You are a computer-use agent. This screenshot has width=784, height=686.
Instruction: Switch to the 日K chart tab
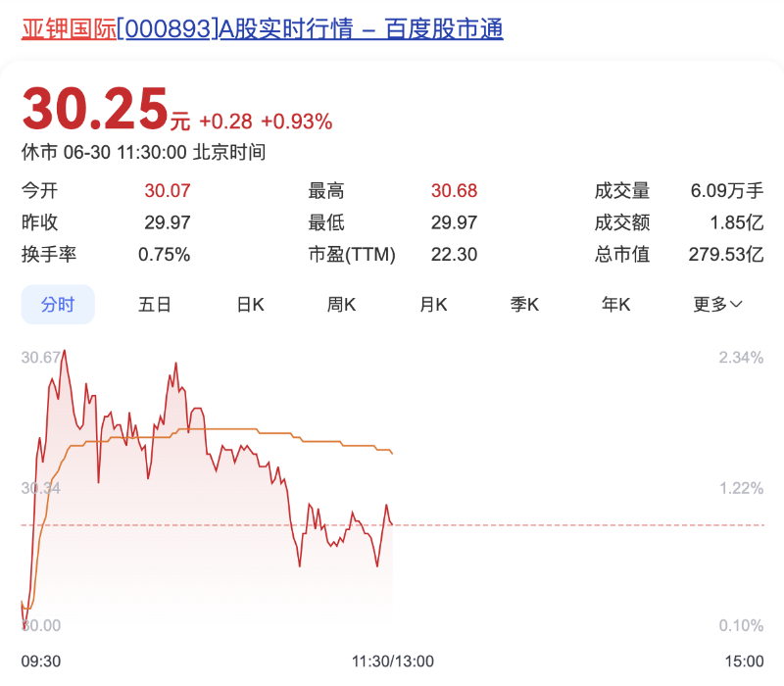(250, 304)
